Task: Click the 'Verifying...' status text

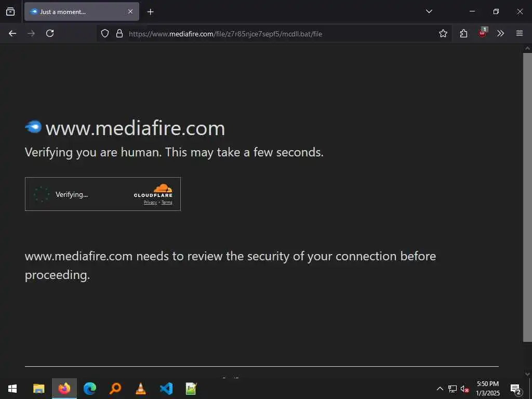Action: pyautogui.click(x=72, y=194)
